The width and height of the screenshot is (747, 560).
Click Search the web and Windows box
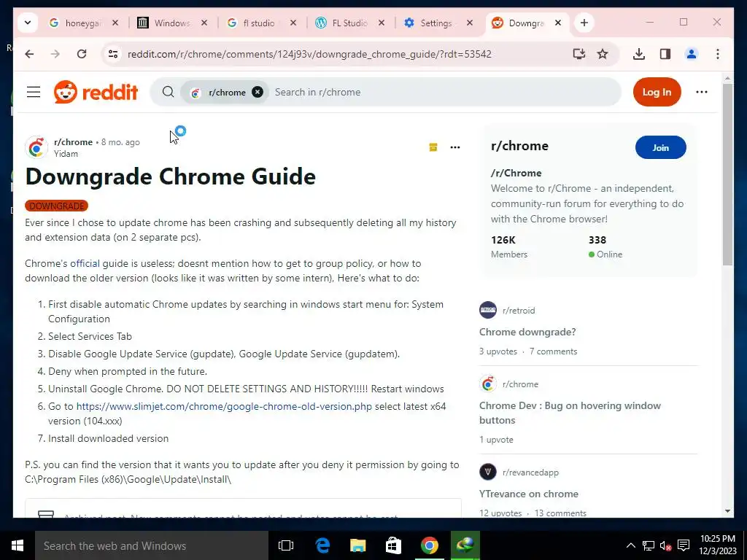[x=152, y=545]
